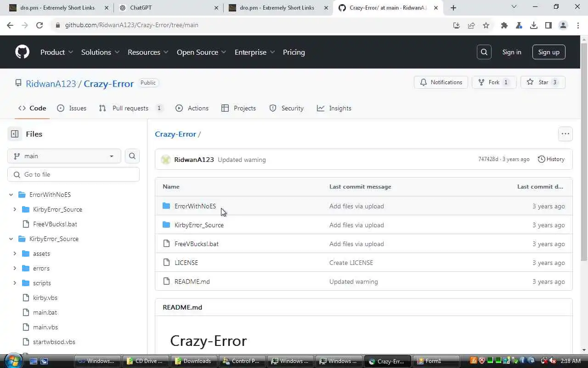Star the Crazy-Error repository
This screenshot has height=368, width=588.
click(543, 82)
